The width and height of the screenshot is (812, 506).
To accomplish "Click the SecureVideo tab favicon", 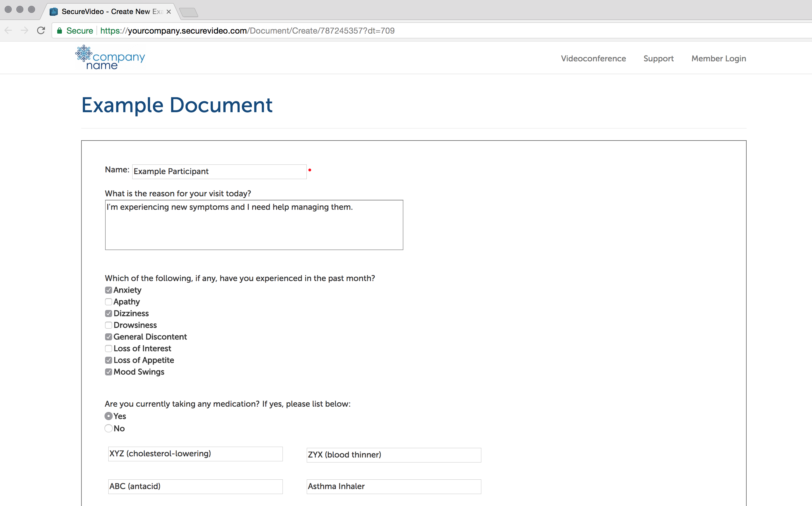I will (53, 12).
